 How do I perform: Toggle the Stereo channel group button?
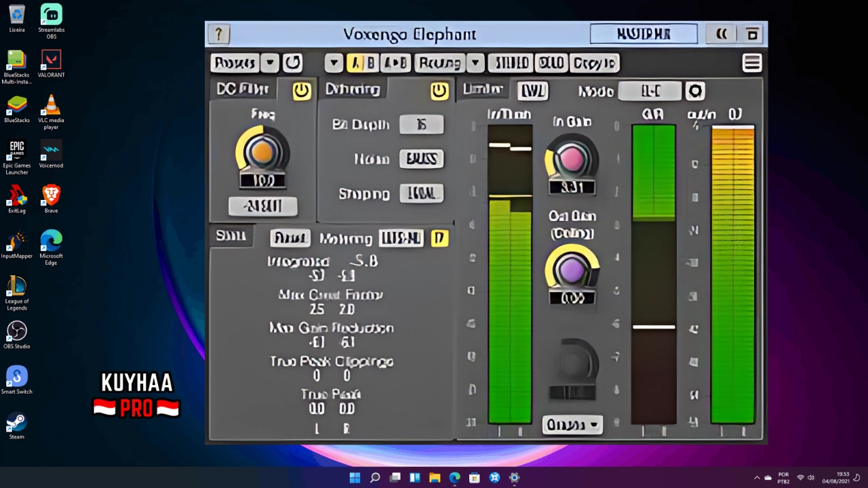pyautogui.click(x=511, y=63)
